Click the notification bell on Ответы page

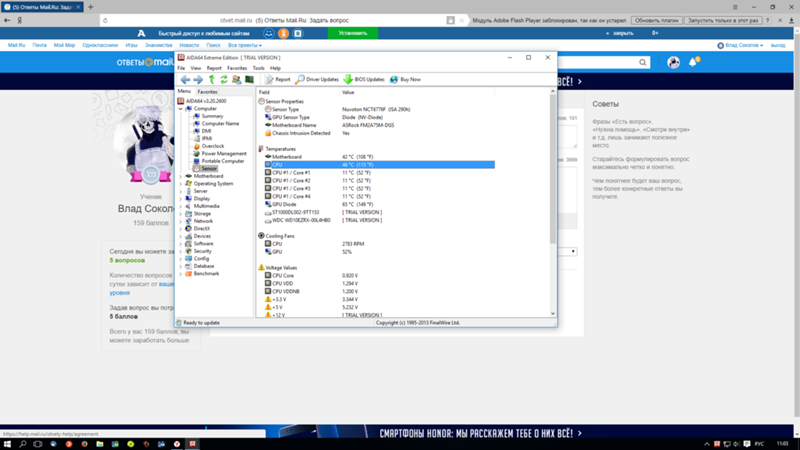tap(693, 62)
